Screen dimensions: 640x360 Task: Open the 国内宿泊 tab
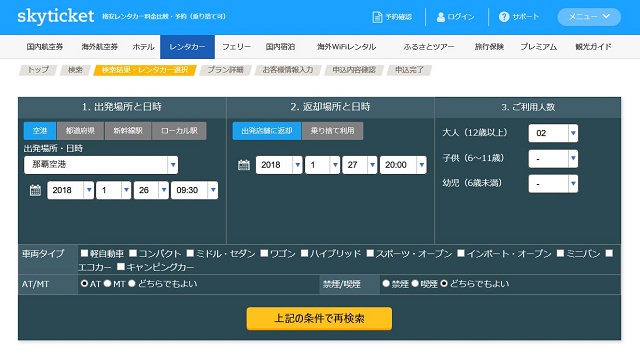(280, 47)
